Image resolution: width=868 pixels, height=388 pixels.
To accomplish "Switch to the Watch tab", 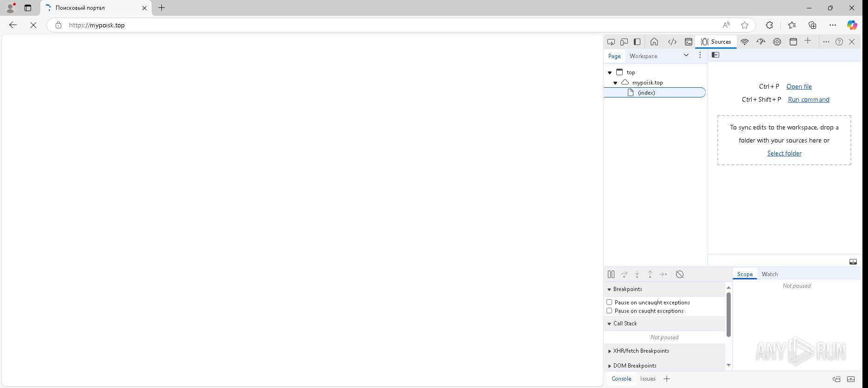I will coord(770,274).
